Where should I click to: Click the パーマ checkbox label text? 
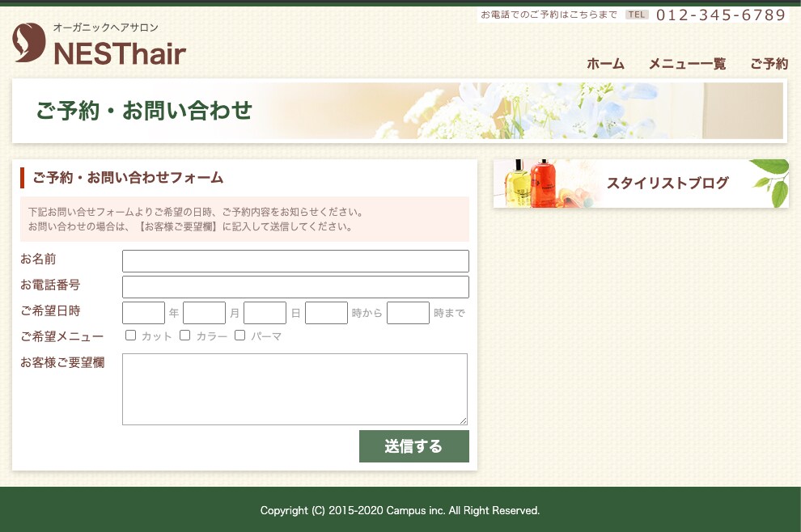click(x=266, y=336)
